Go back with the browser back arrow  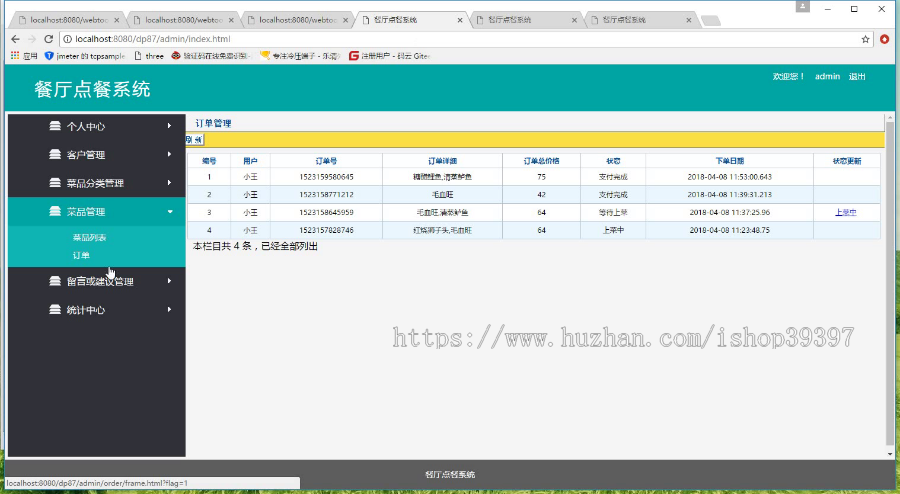coord(15,39)
